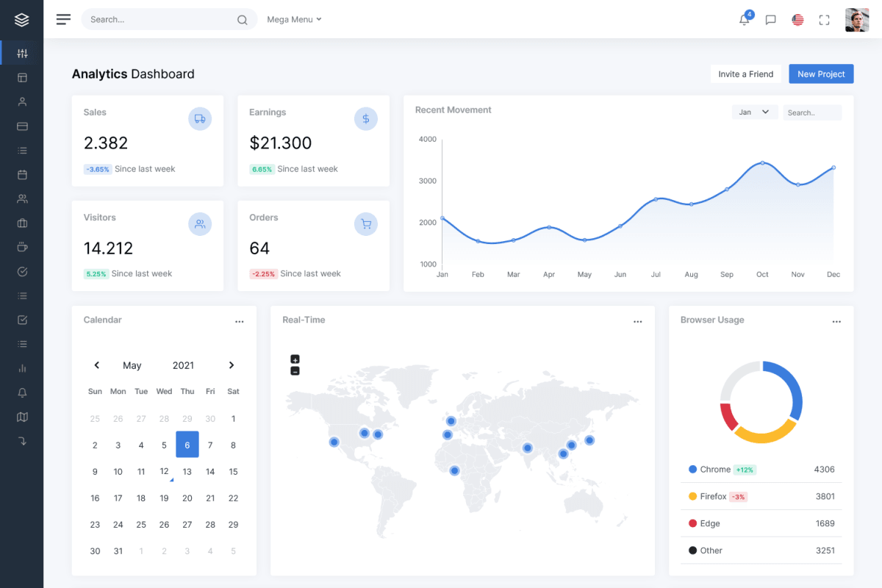
Task: Select day 12 in the calendar
Action: pos(164,472)
